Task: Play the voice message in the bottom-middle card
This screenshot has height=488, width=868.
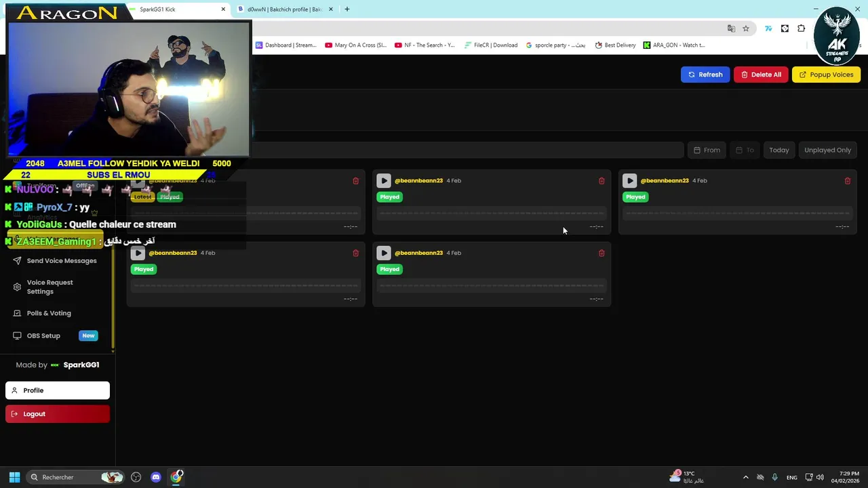Action: (x=384, y=253)
